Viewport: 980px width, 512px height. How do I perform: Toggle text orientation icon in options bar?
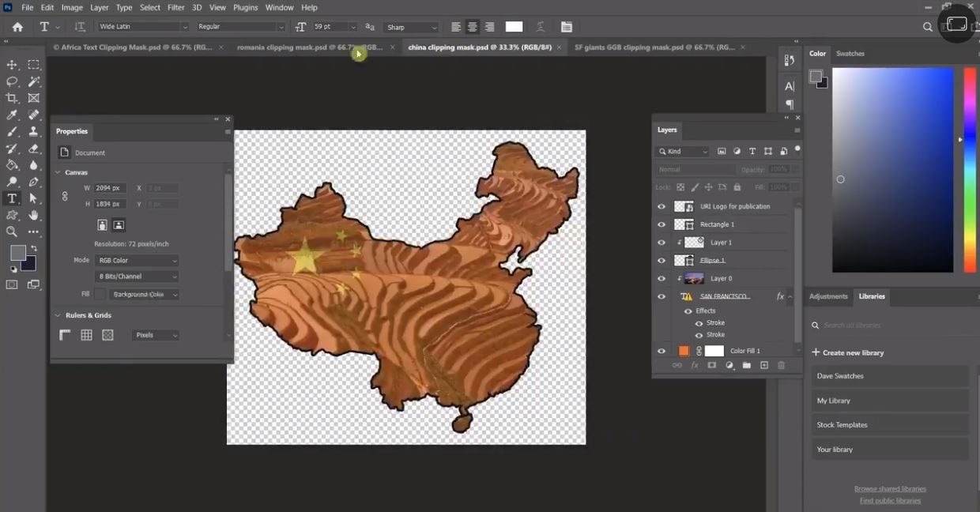80,27
